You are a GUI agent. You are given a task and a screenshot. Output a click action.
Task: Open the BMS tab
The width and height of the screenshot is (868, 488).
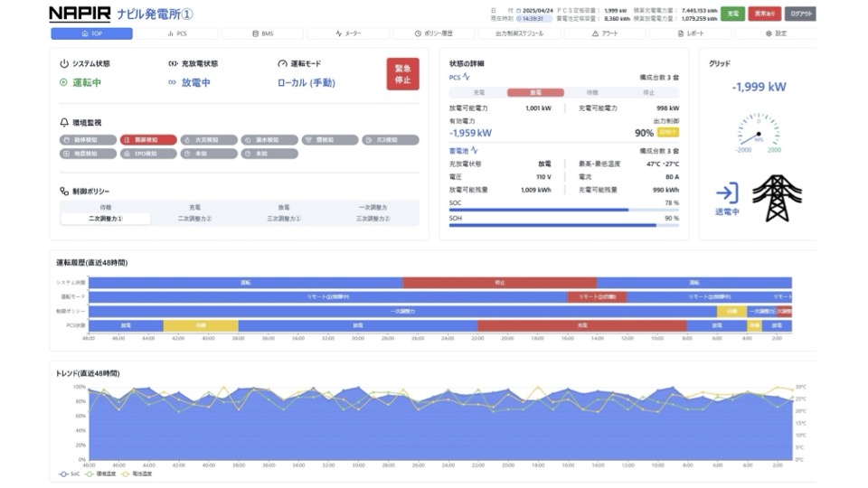[262, 33]
